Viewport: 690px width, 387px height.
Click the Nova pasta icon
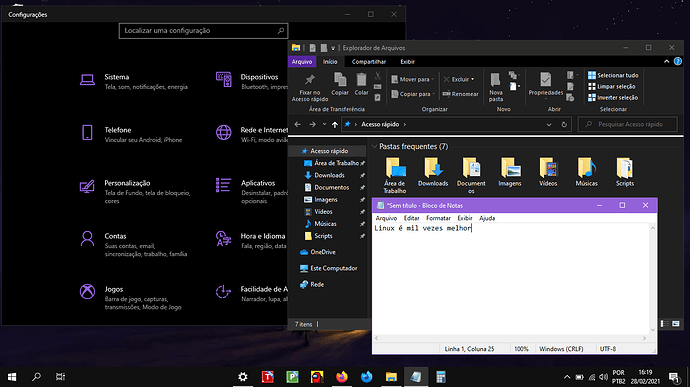point(495,80)
